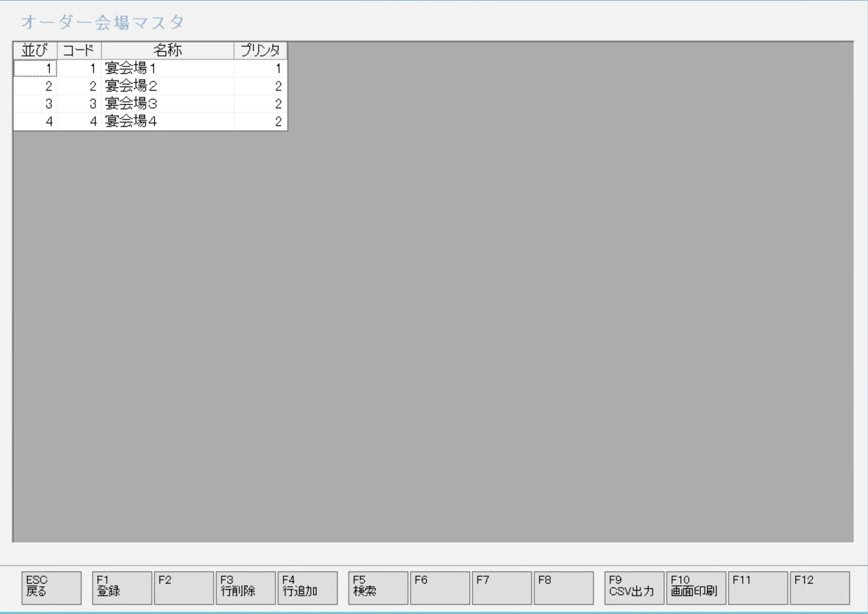Click the F10 画面印刷 button
The width and height of the screenshot is (868, 614).
[x=696, y=587]
